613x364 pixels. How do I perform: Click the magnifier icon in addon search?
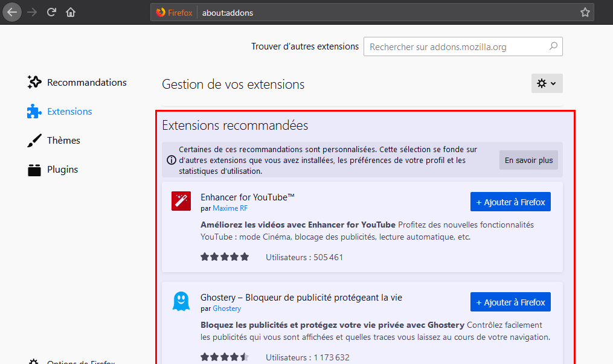click(x=553, y=46)
